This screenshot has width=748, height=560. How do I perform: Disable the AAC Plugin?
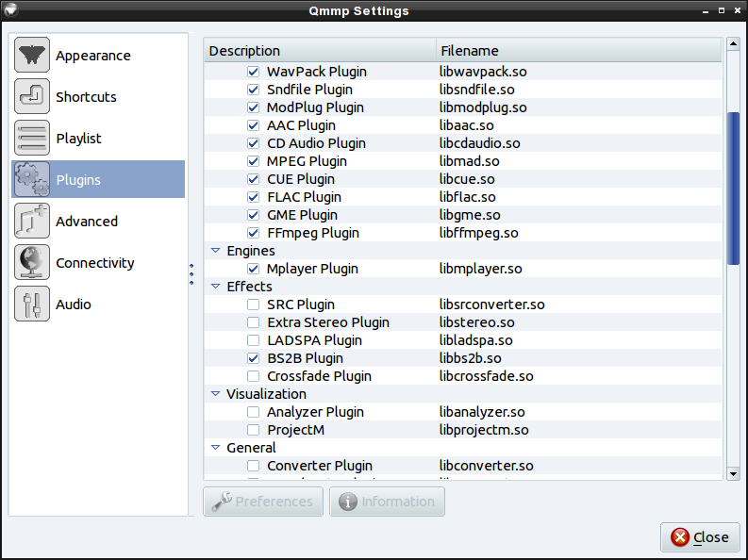coord(254,125)
